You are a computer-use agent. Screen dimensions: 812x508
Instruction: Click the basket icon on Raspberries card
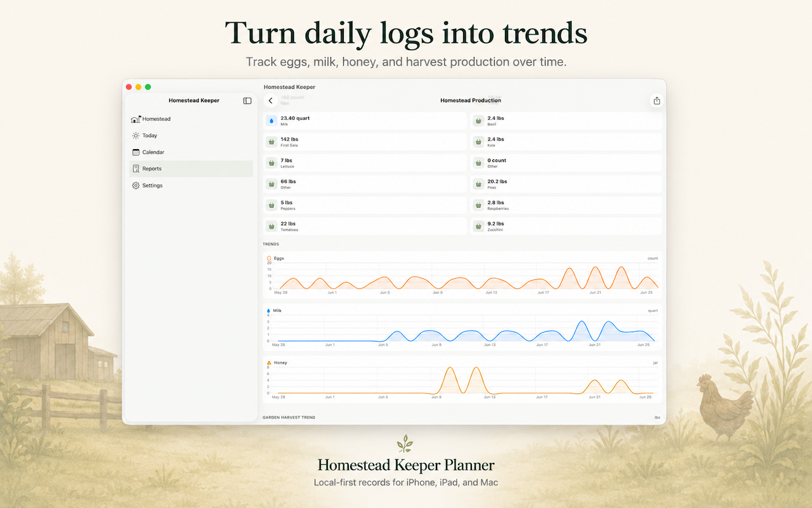478,205
